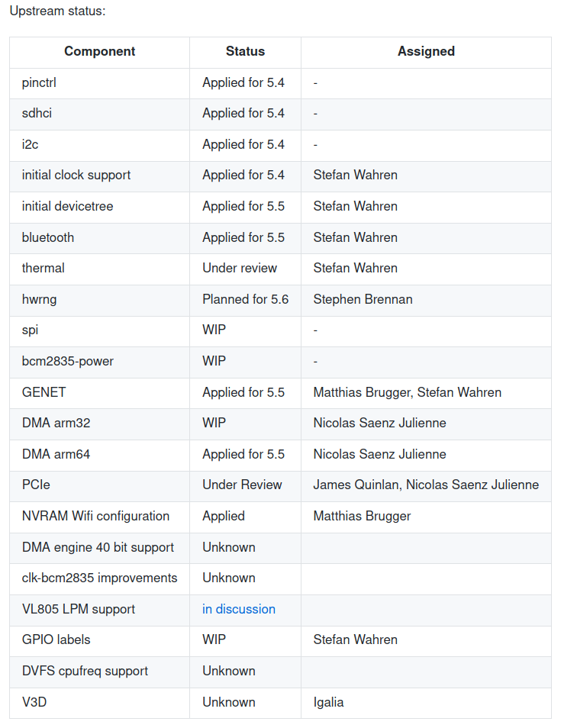Image resolution: width=561 pixels, height=728 pixels.
Task: Select the pinctrl component cell
Action: (x=39, y=82)
